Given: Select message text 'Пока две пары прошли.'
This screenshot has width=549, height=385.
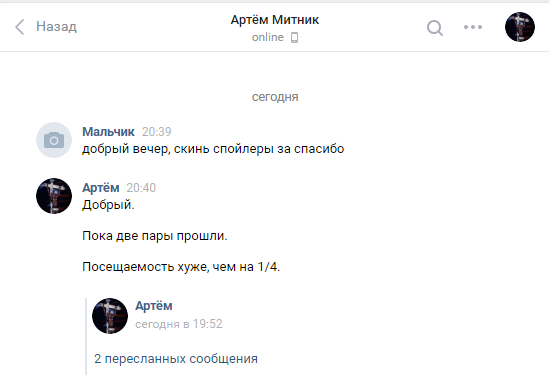Looking at the screenshot, I should 155,236.
